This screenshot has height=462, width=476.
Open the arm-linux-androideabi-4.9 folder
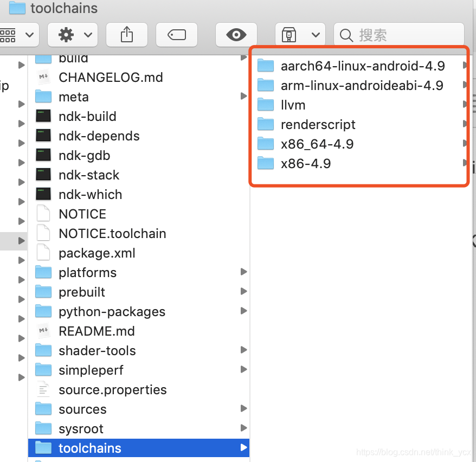tap(359, 85)
